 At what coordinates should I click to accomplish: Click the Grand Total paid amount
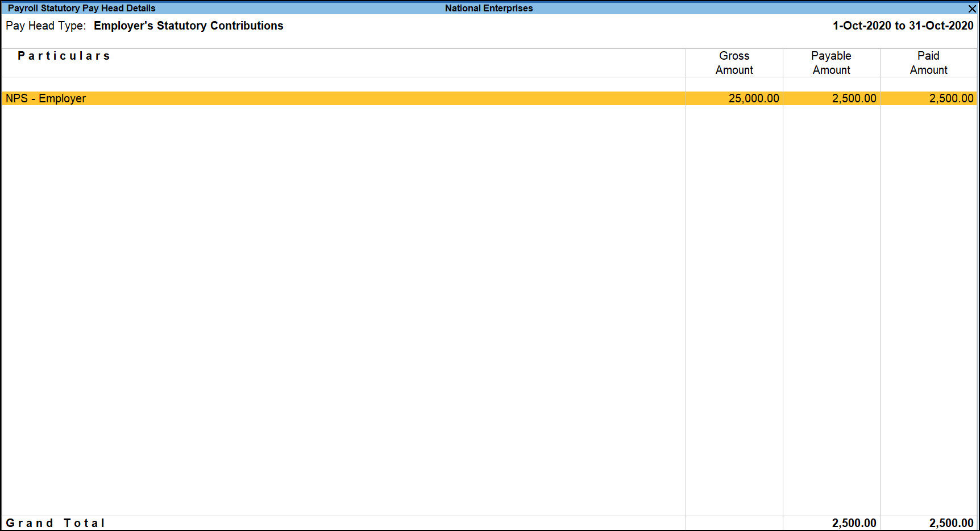click(x=951, y=523)
